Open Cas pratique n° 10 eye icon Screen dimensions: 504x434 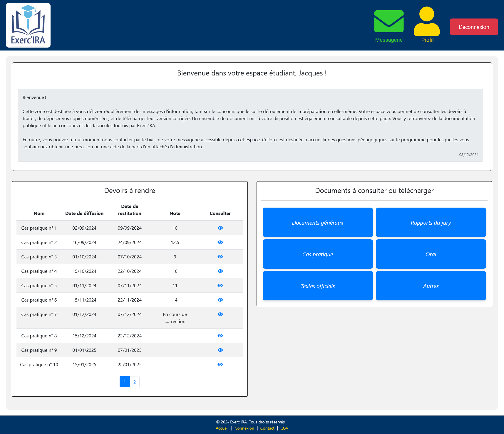click(220, 364)
